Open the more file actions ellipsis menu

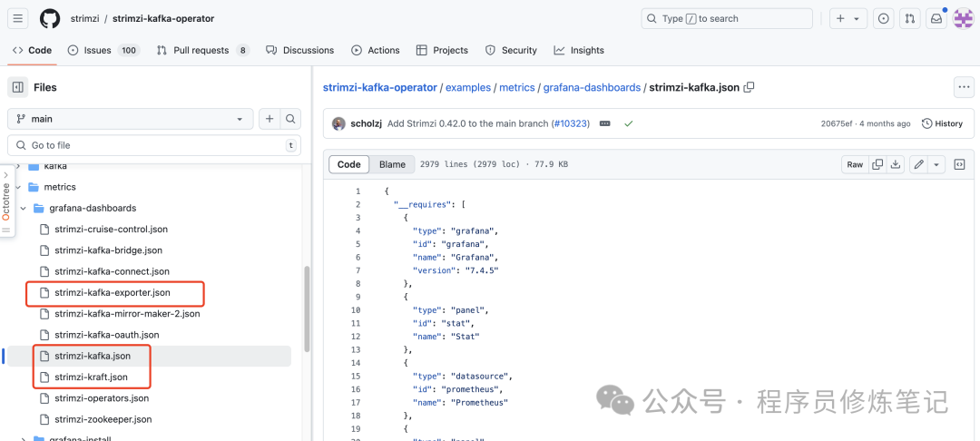965,87
